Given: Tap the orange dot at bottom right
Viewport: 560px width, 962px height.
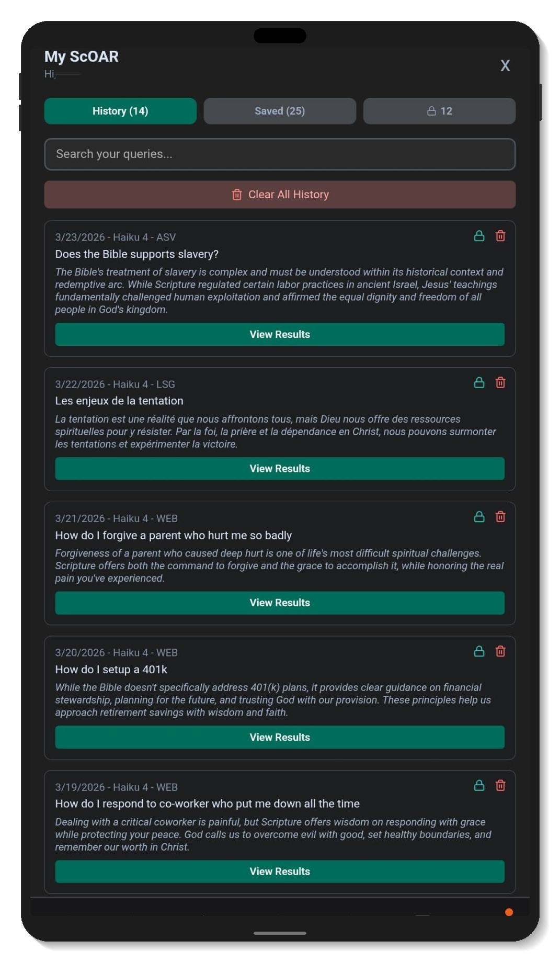Looking at the screenshot, I should click(509, 912).
